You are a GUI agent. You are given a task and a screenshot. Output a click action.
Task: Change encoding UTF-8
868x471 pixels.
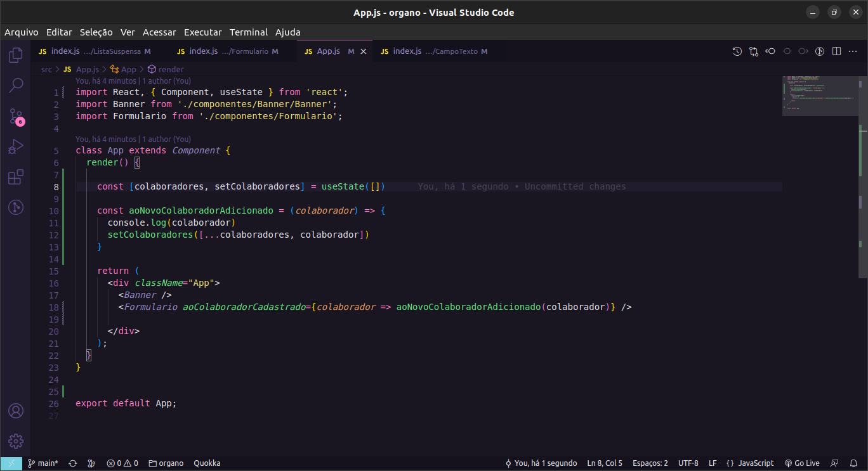[x=688, y=463]
